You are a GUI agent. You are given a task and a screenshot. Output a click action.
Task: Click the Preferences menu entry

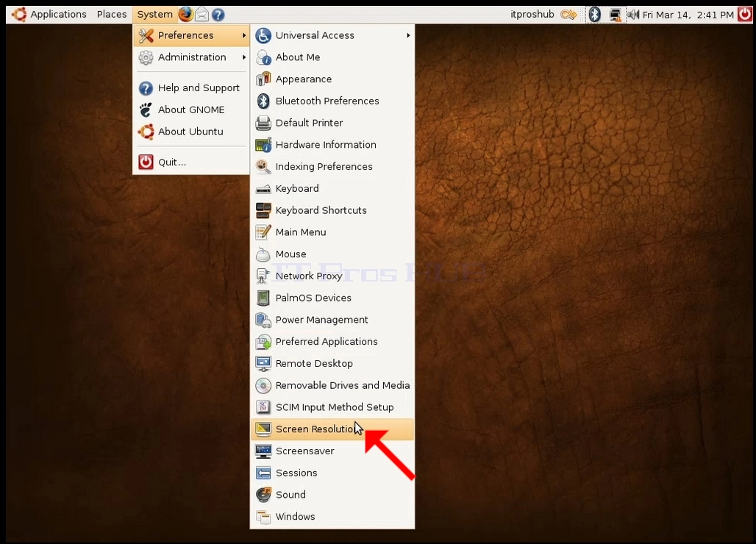coord(191,35)
